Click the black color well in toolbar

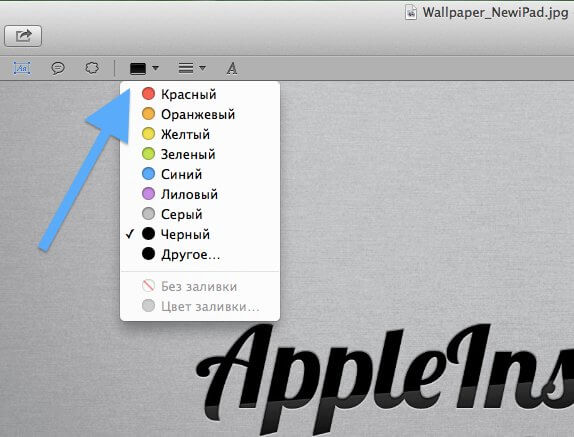pyautogui.click(x=138, y=68)
